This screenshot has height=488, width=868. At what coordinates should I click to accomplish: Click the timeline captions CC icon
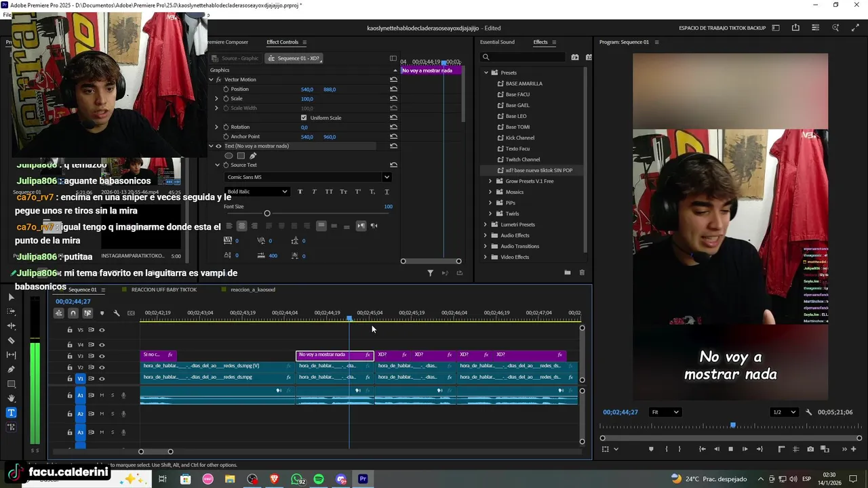click(131, 313)
